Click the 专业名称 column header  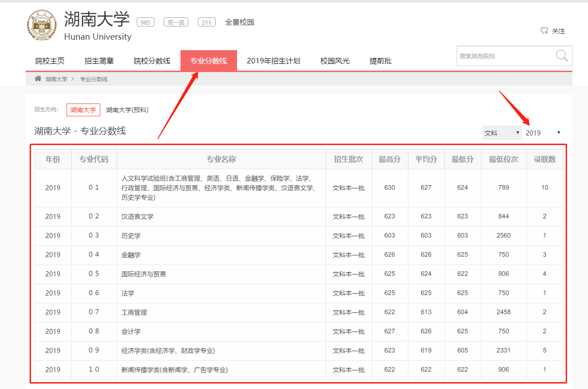(222, 159)
